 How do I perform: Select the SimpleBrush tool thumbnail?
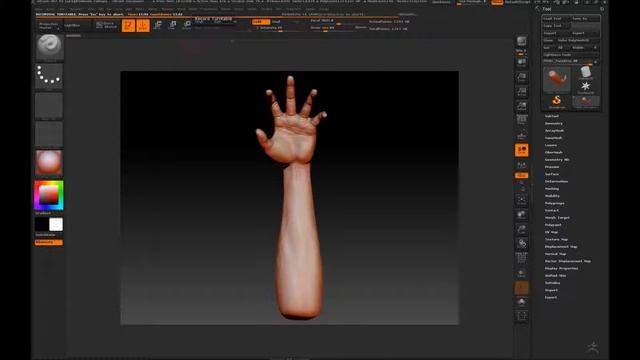[x=557, y=101]
